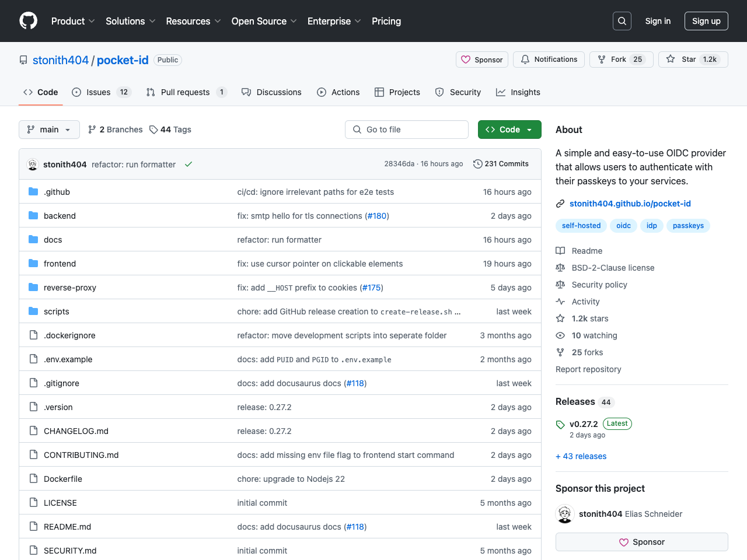Switch to the Pull requests tab
Screen dimensions: 747x560
point(186,92)
